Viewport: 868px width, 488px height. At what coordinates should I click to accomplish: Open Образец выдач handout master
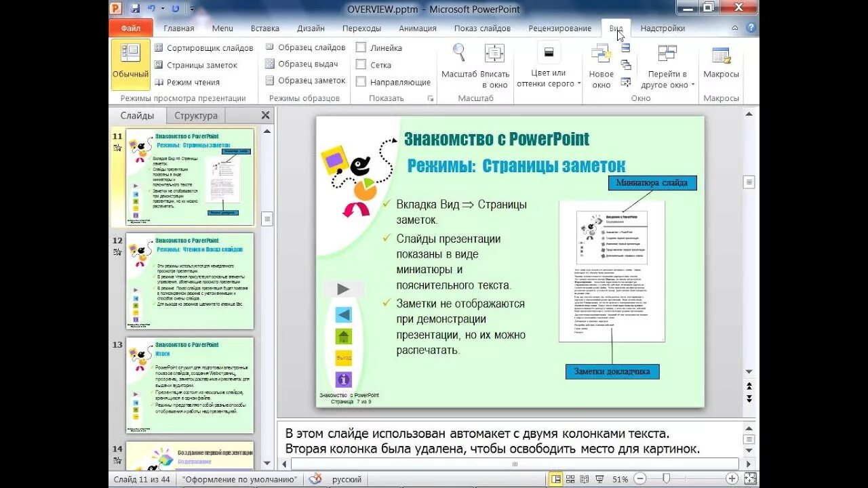[x=301, y=64]
